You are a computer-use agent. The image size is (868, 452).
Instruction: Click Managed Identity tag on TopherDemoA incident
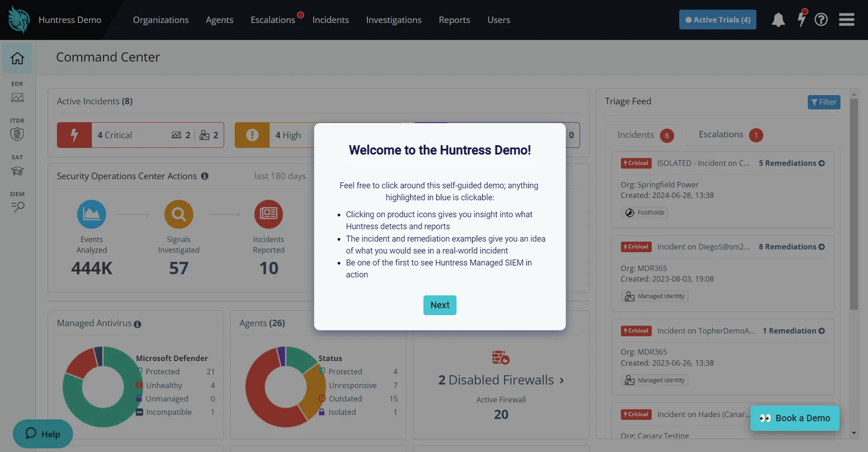655,380
